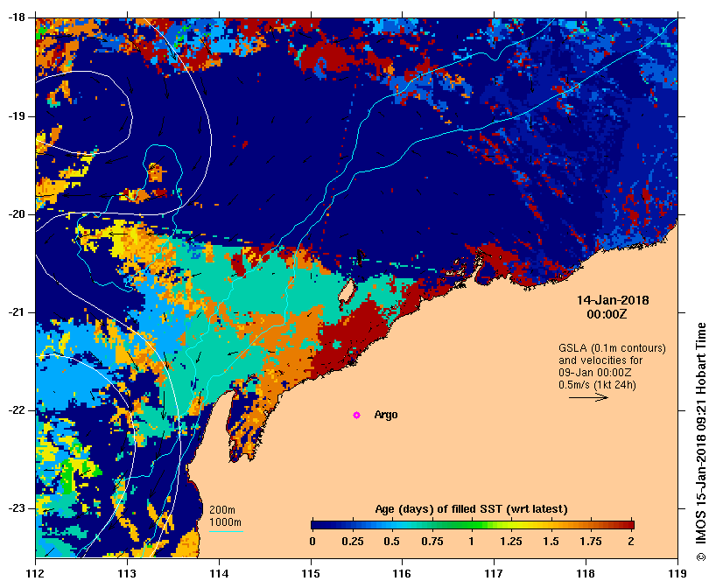Screen dimensions: 716x588
Task: Click the '09-Jan 00:00Z' text line
Action: (595, 373)
